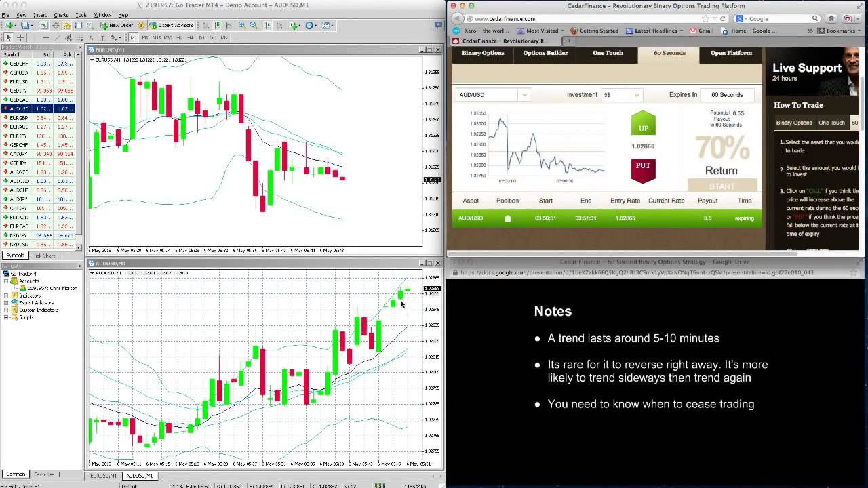
Task: Expand the Expert Advisors node in Navigator
Action: pyautogui.click(x=6, y=303)
